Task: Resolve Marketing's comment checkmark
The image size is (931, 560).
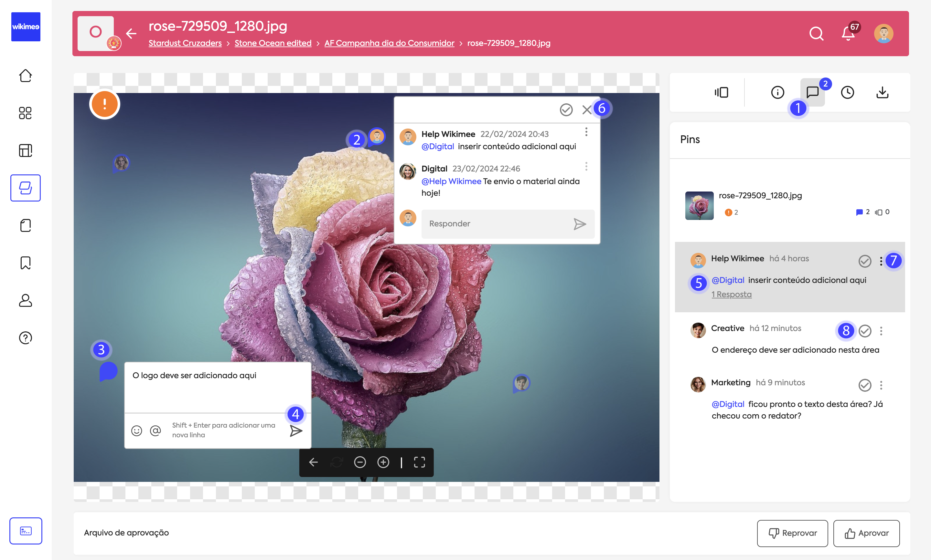Action: click(x=864, y=385)
